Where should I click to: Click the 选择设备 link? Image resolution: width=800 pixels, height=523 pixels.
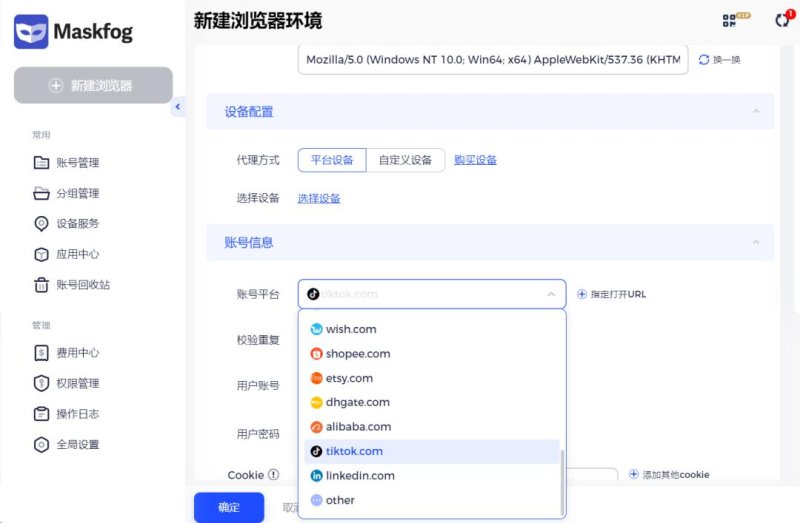click(x=319, y=198)
